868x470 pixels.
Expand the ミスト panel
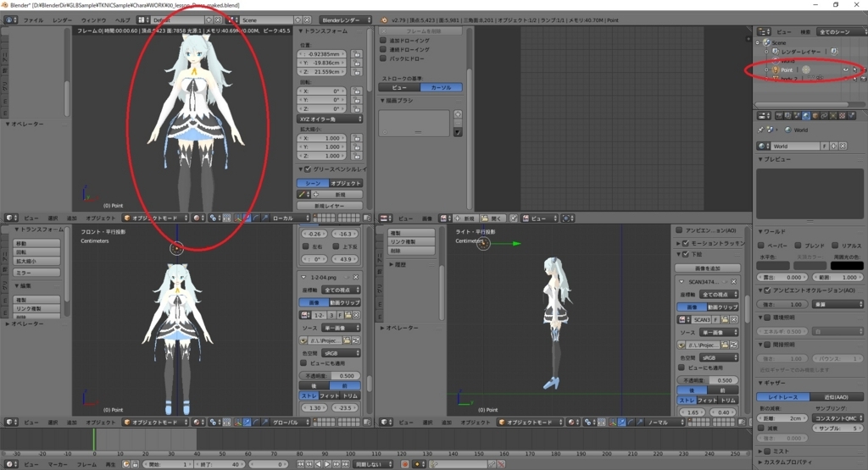click(x=761, y=451)
